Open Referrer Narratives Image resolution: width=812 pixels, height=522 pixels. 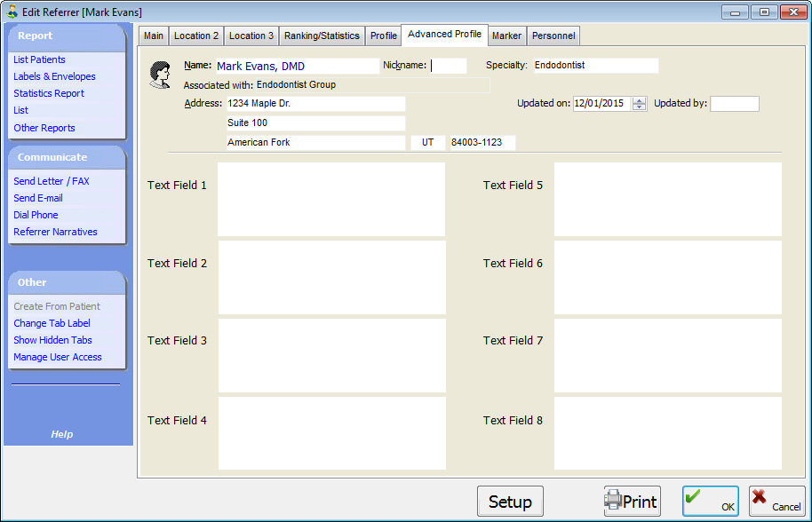pos(55,232)
